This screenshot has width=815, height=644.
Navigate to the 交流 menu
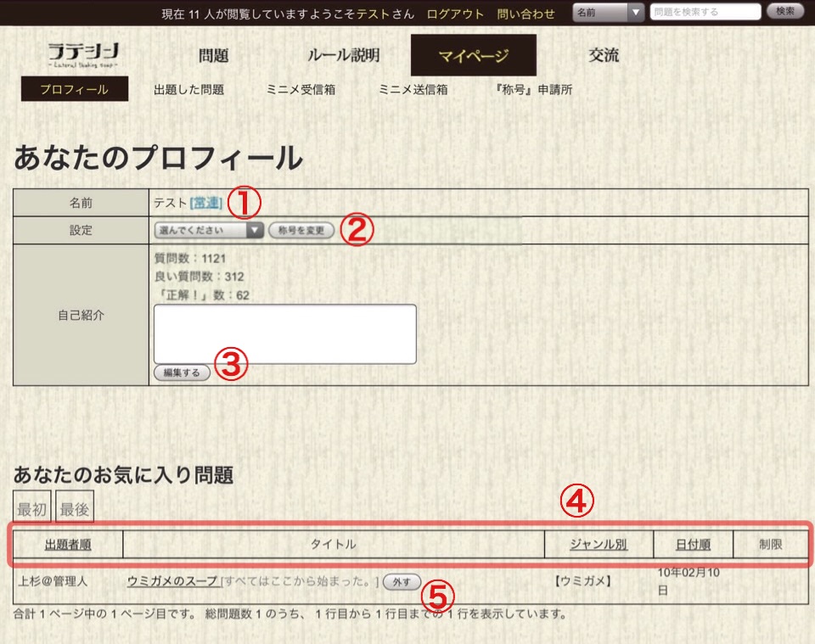click(x=604, y=56)
